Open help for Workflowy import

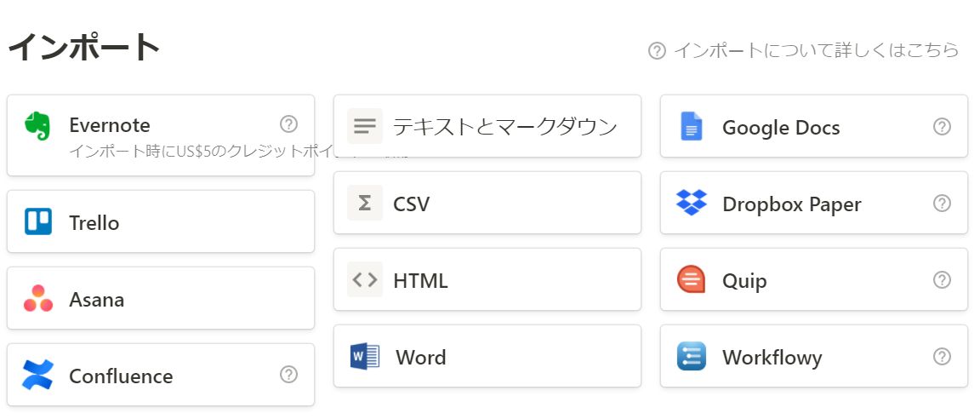tap(942, 357)
